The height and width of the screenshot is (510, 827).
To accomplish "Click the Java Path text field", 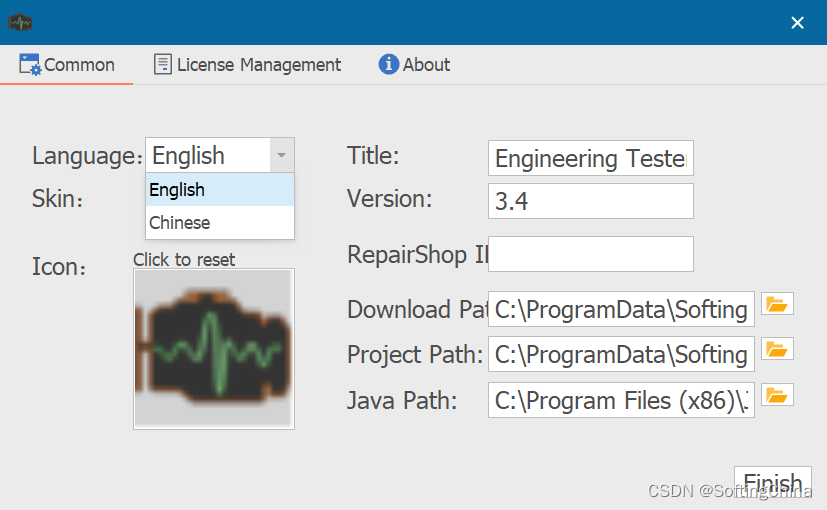I will (x=621, y=400).
